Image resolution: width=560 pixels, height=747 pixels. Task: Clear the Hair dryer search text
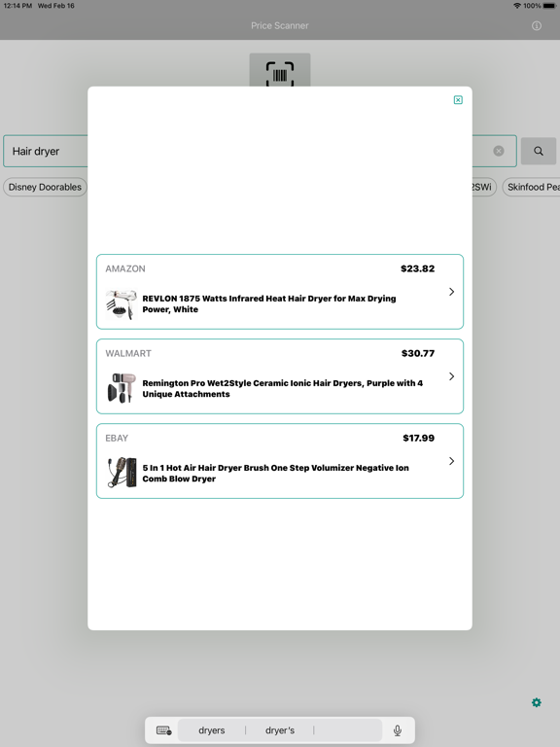point(498,151)
